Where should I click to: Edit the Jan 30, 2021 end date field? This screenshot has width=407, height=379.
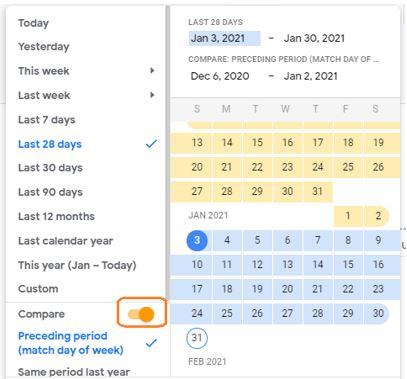(314, 38)
